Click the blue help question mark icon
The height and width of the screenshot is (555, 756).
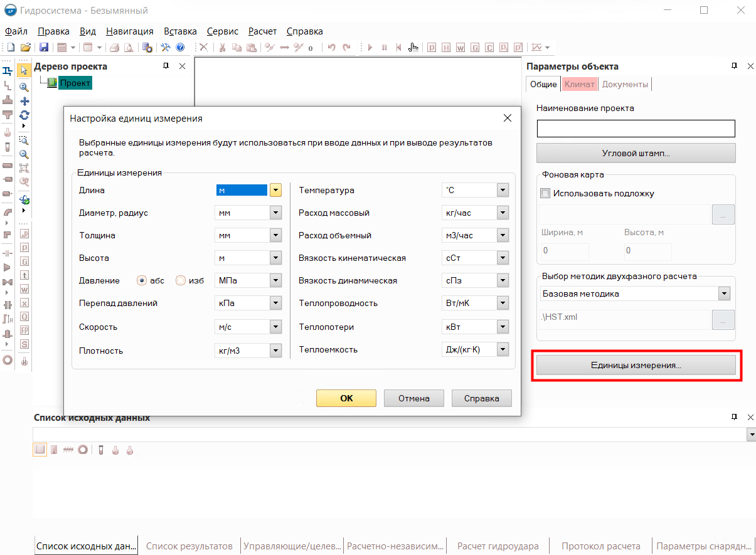click(x=180, y=47)
